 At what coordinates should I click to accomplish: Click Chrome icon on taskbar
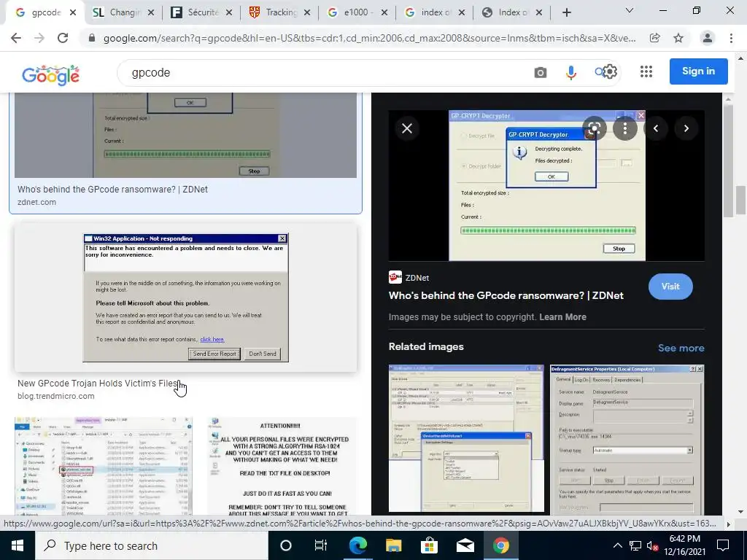point(500,545)
